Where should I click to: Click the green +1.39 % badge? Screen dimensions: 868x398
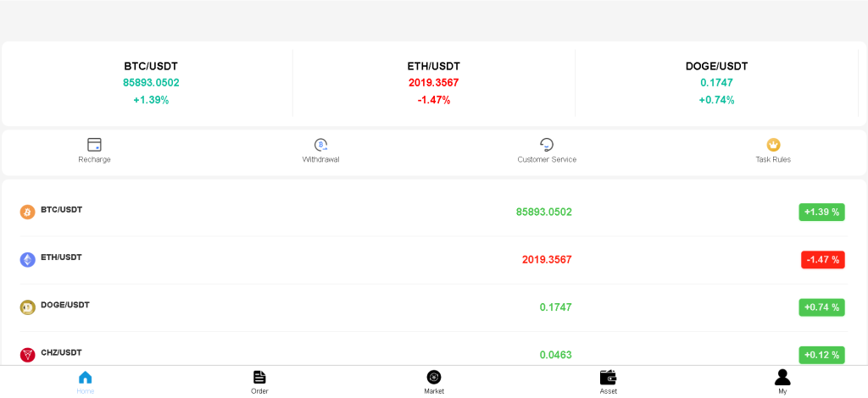pyautogui.click(x=821, y=213)
